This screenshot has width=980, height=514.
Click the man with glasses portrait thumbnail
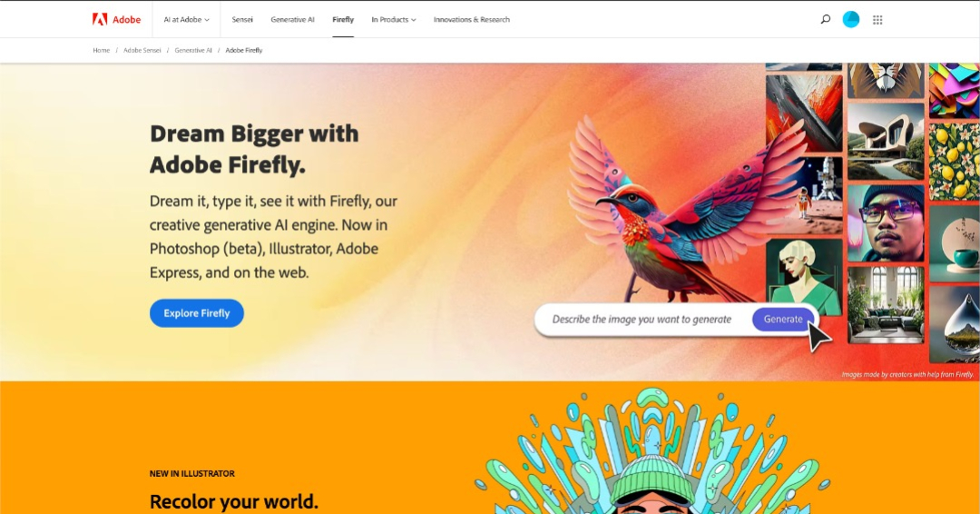click(x=886, y=222)
